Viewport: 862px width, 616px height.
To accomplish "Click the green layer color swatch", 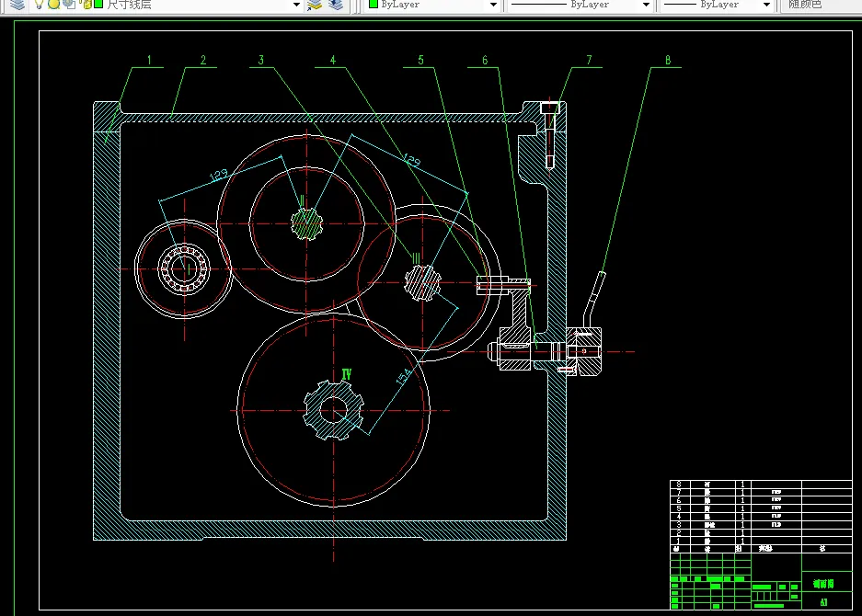I will [98, 5].
